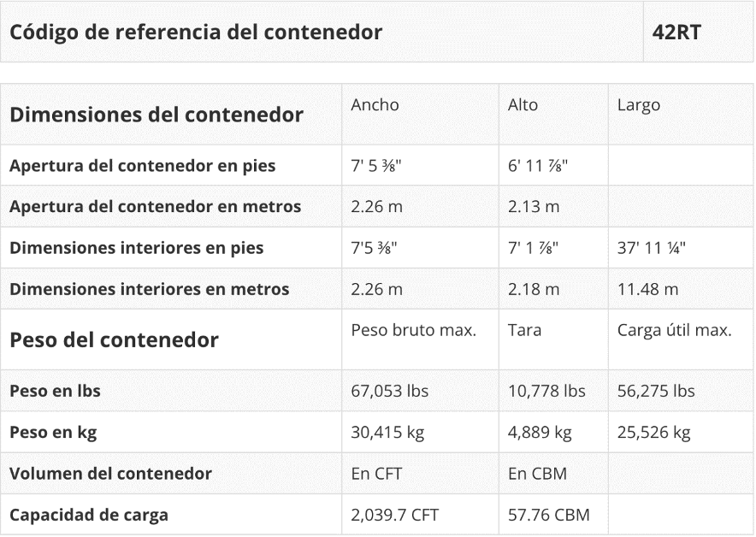
Task: Click the 25,526 kg payload value
Action: click(653, 432)
